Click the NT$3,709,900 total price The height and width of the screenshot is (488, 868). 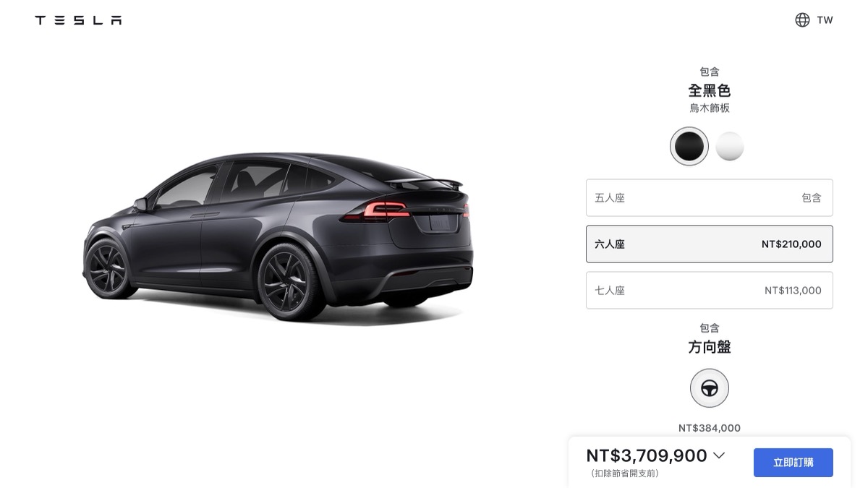[647, 455]
